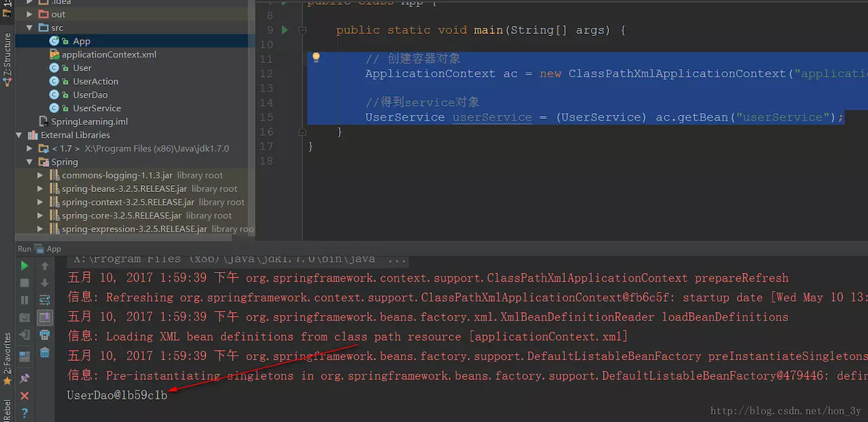Clear console with the trash can icon
The height and width of the screenshot is (422, 868).
[45, 352]
